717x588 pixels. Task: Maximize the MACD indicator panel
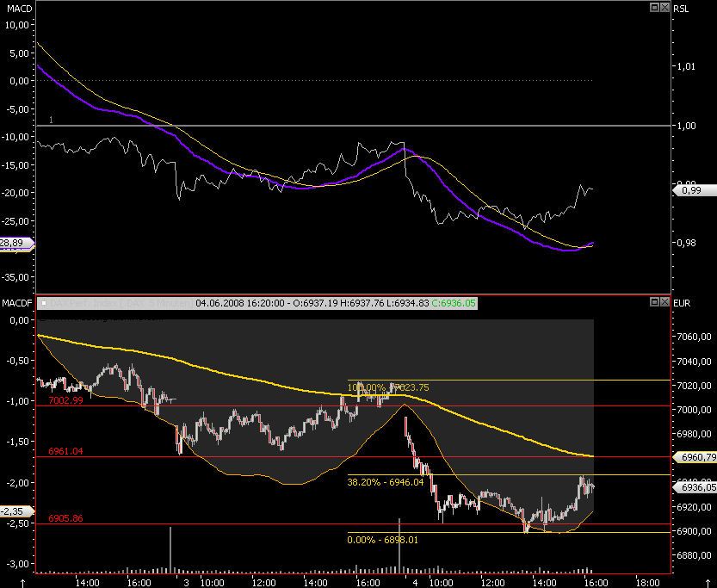pos(654,7)
